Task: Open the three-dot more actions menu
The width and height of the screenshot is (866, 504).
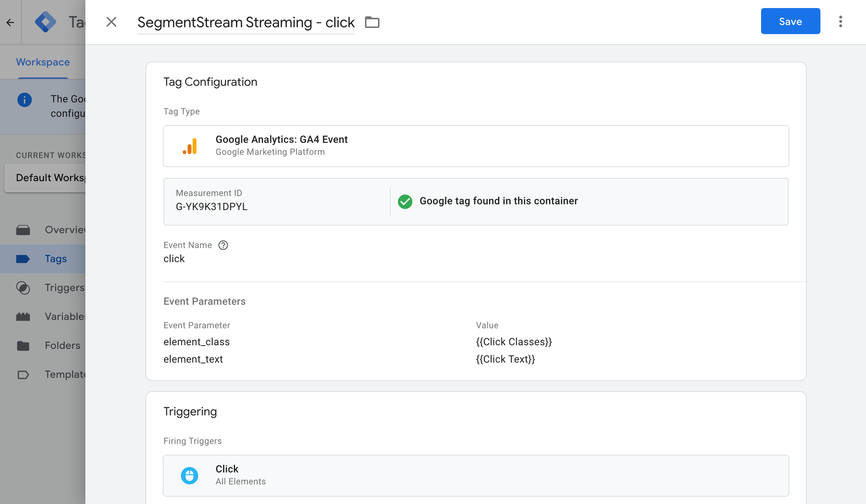Action: click(841, 22)
